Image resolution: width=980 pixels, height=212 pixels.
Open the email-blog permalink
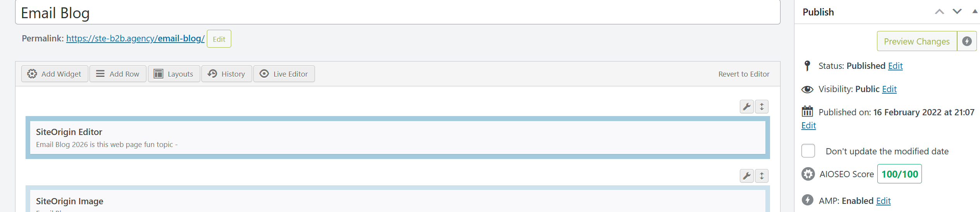[135, 38]
